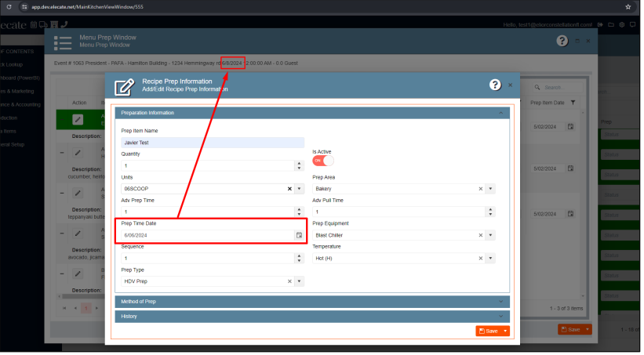Click the Recipe Prep Information help icon
The height and width of the screenshot is (355, 644).
[495, 85]
